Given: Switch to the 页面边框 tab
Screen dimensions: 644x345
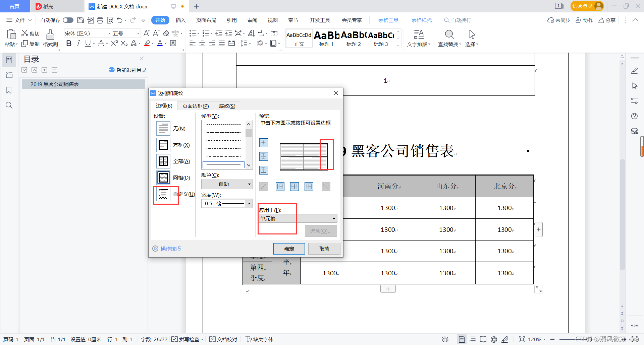Looking at the screenshot, I should tap(195, 106).
